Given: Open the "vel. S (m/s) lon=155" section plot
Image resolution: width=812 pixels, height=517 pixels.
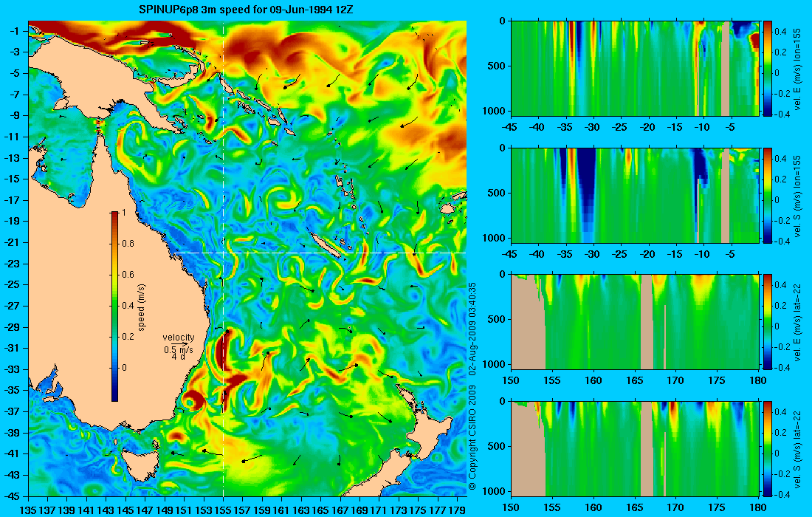Looking at the screenshot, I should (635, 195).
